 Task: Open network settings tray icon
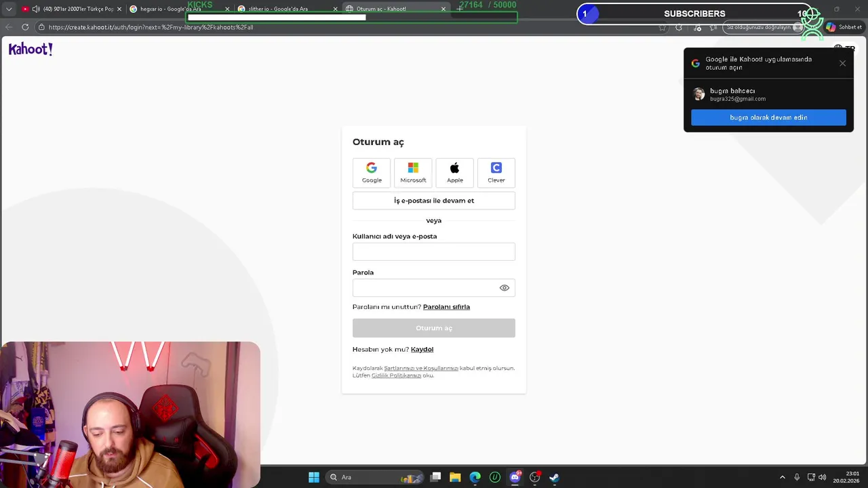pyautogui.click(x=811, y=477)
